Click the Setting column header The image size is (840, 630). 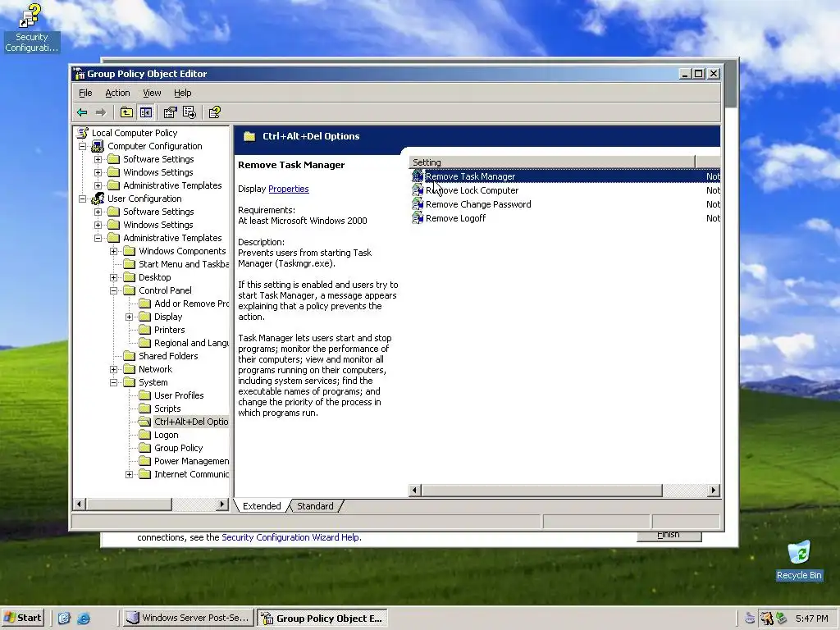pyautogui.click(x=552, y=162)
